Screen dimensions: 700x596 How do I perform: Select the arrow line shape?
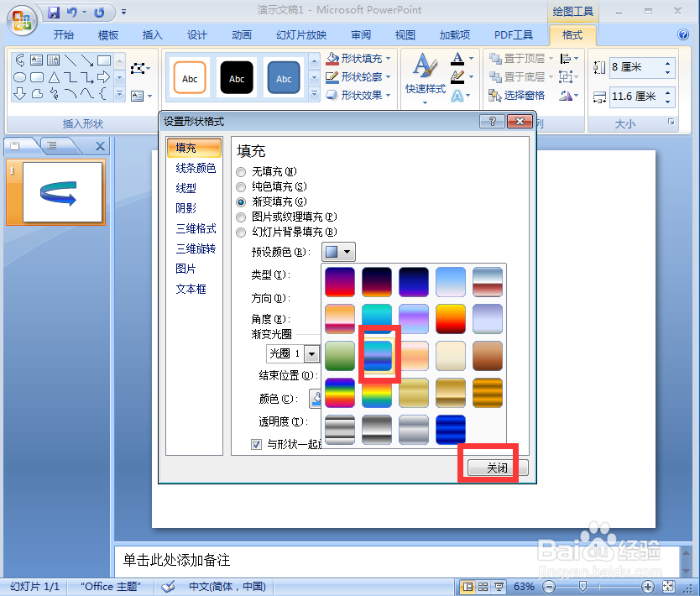click(x=87, y=60)
